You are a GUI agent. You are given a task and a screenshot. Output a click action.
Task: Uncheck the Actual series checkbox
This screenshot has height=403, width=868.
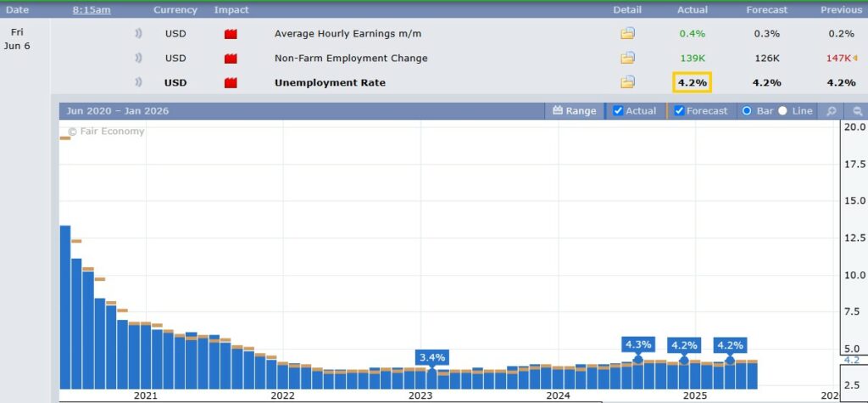[x=618, y=111]
